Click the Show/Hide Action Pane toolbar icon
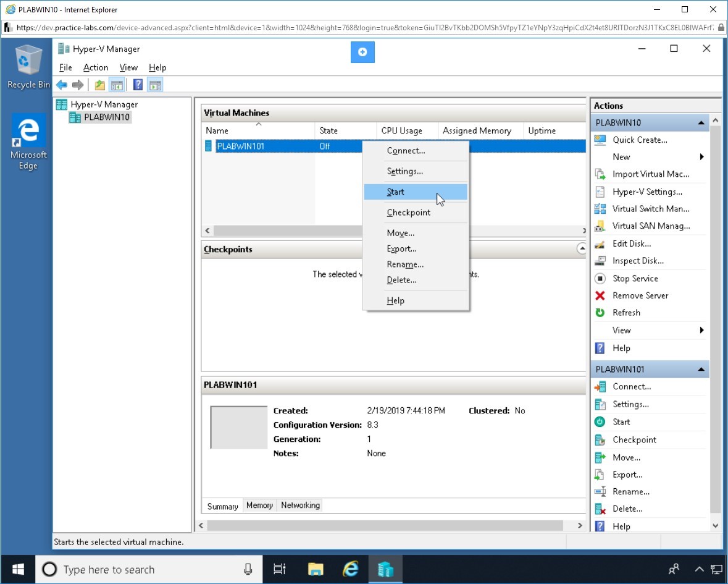The image size is (728, 584). click(155, 85)
